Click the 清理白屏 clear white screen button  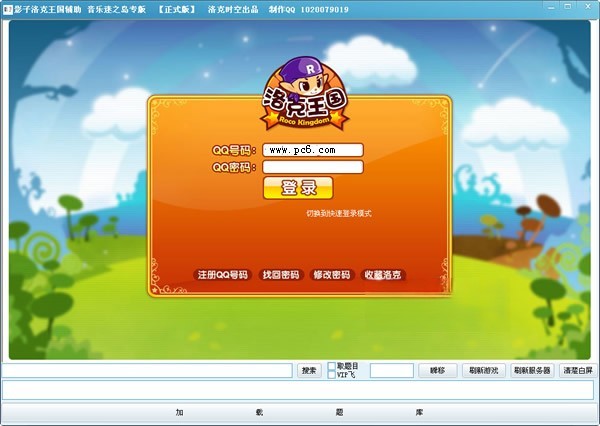(x=578, y=371)
